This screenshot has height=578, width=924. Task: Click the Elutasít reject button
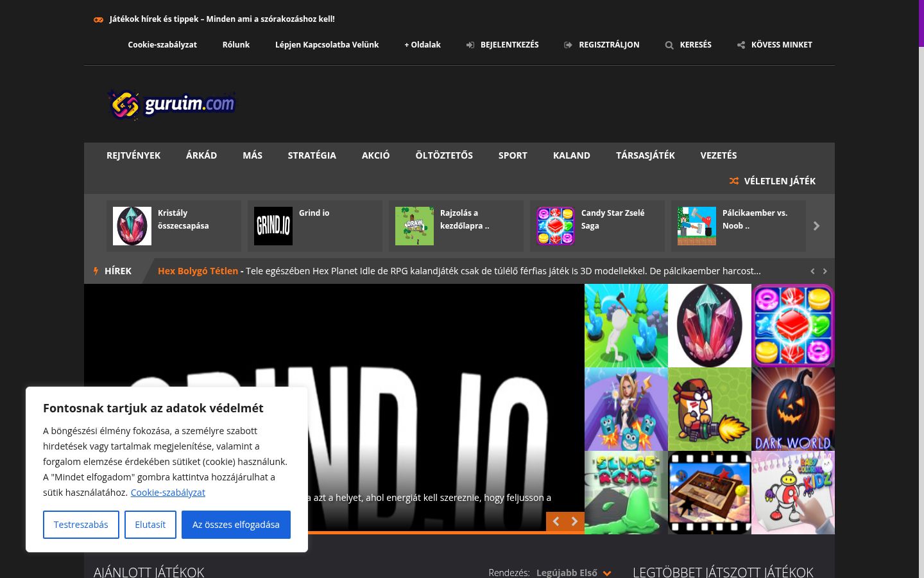(150, 525)
